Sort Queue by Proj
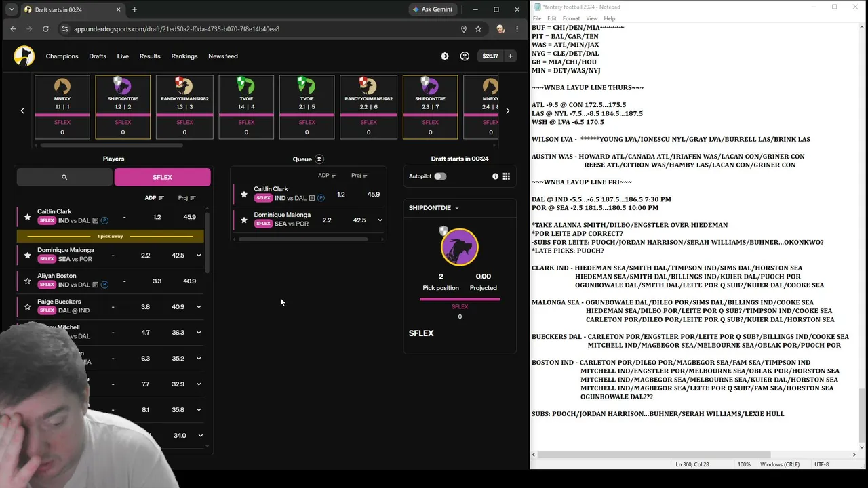Image resolution: width=868 pixels, height=488 pixels. 360,176
